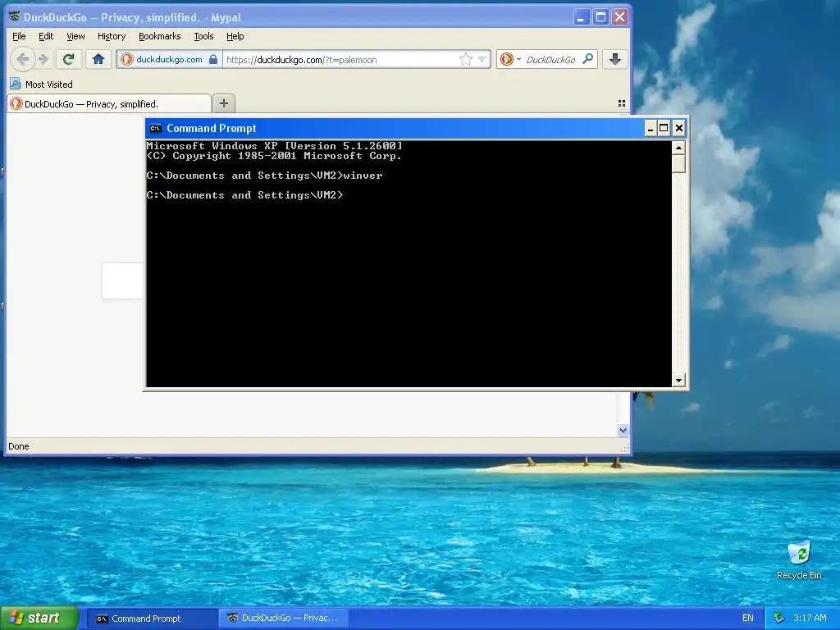Open the list all tabs button
The image size is (840, 630).
pyautogui.click(x=622, y=103)
